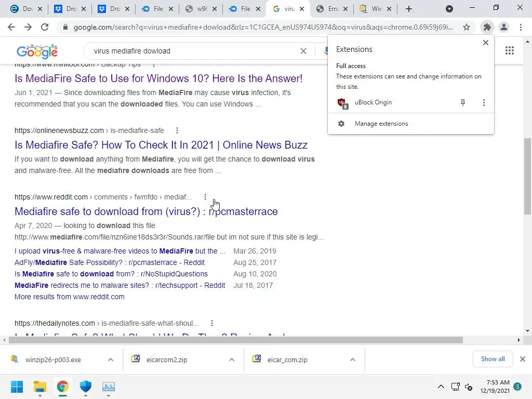The height and width of the screenshot is (399, 532).
Task: Open the Windows Start menu
Action: tap(17, 387)
